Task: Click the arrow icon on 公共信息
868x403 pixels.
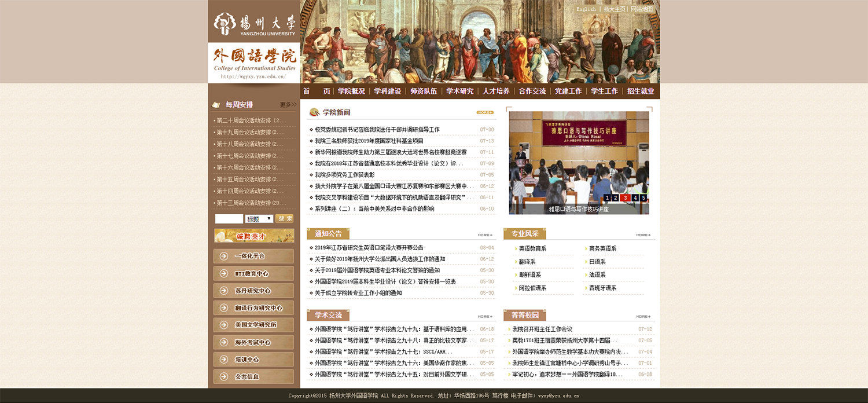Action: [x=224, y=376]
